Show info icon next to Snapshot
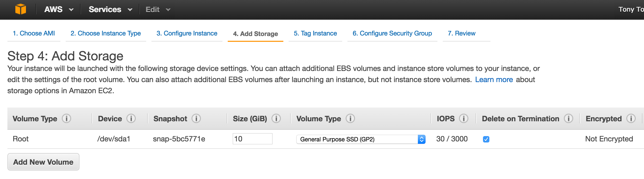 (196, 118)
